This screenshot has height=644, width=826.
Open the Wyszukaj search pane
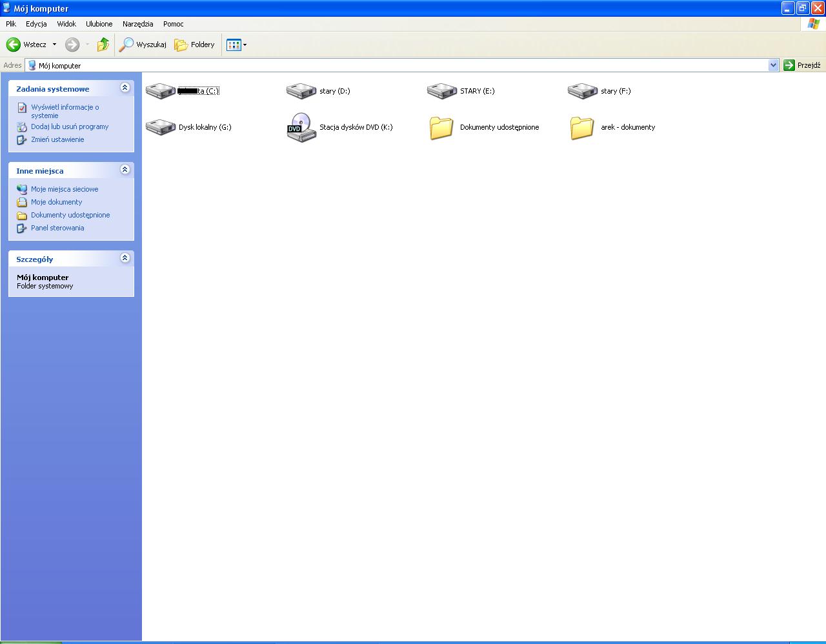click(143, 45)
